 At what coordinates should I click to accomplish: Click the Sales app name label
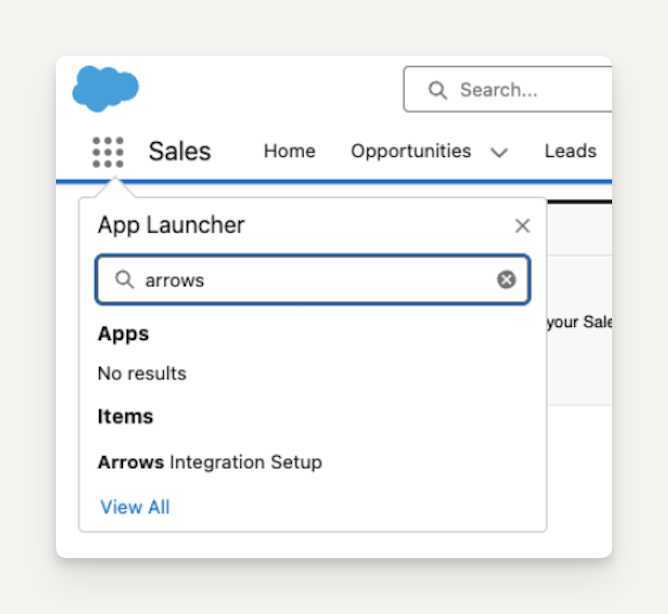coord(180,151)
